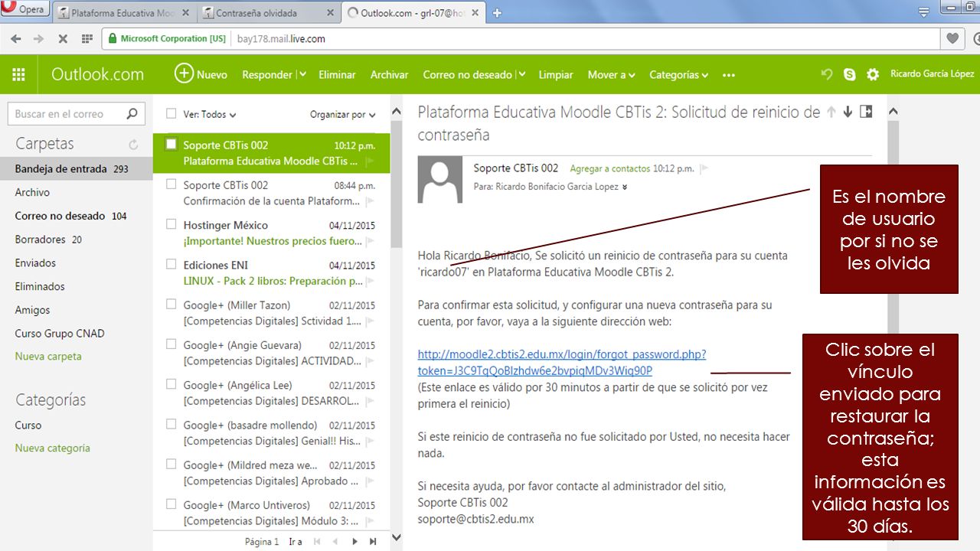
Task: Refresh folders with icon beside Carpetas
Action: [x=134, y=145]
